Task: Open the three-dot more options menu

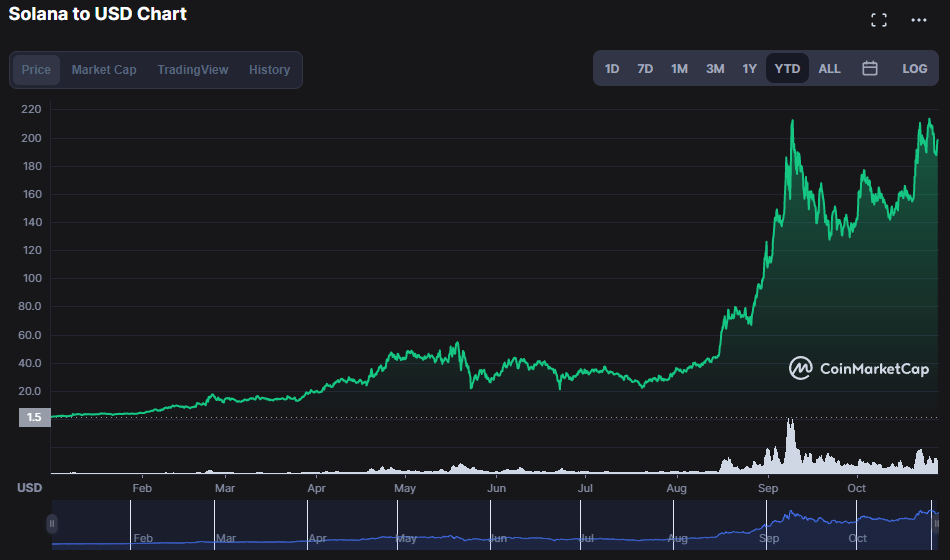Action: pyautogui.click(x=918, y=20)
